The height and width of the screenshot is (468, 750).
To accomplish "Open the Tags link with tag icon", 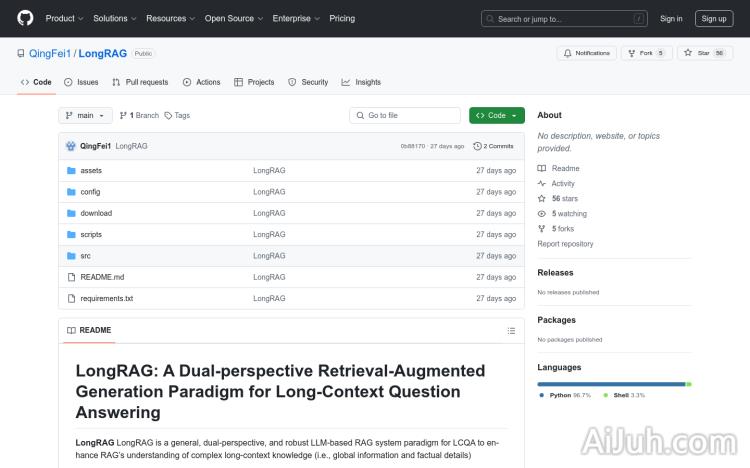I will tap(177, 116).
